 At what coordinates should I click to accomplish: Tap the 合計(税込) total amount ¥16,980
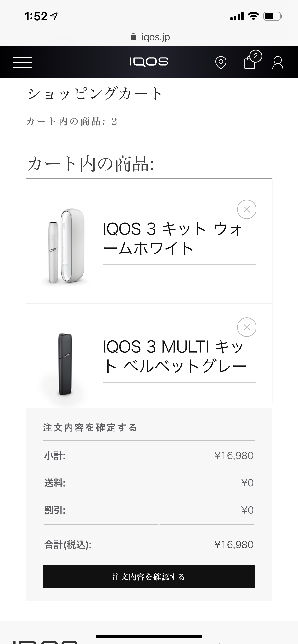point(234,545)
